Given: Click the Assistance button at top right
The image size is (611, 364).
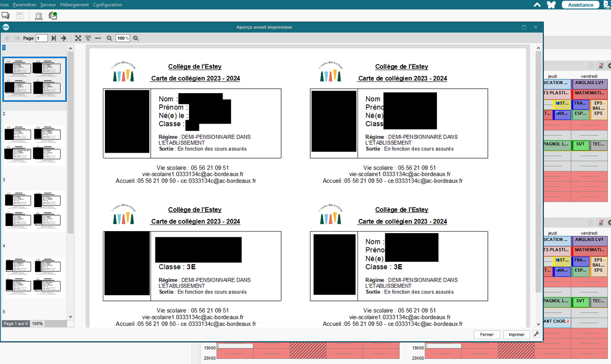Looking at the screenshot, I should coord(580,4).
